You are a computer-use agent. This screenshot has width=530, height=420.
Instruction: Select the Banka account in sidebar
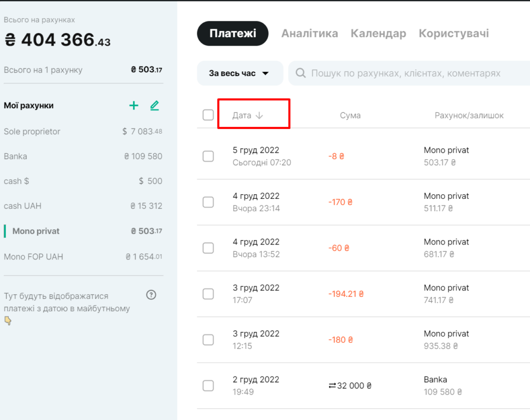coord(83,156)
